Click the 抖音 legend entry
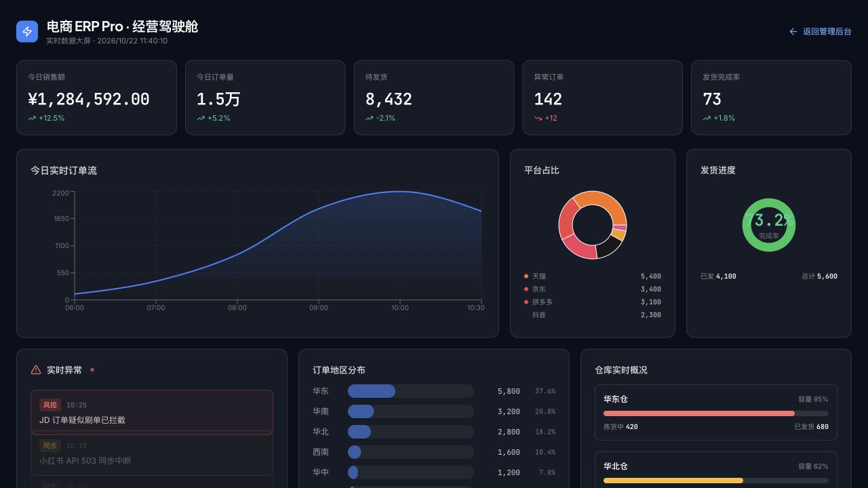The image size is (868, 488). click(x=593, y=315)
